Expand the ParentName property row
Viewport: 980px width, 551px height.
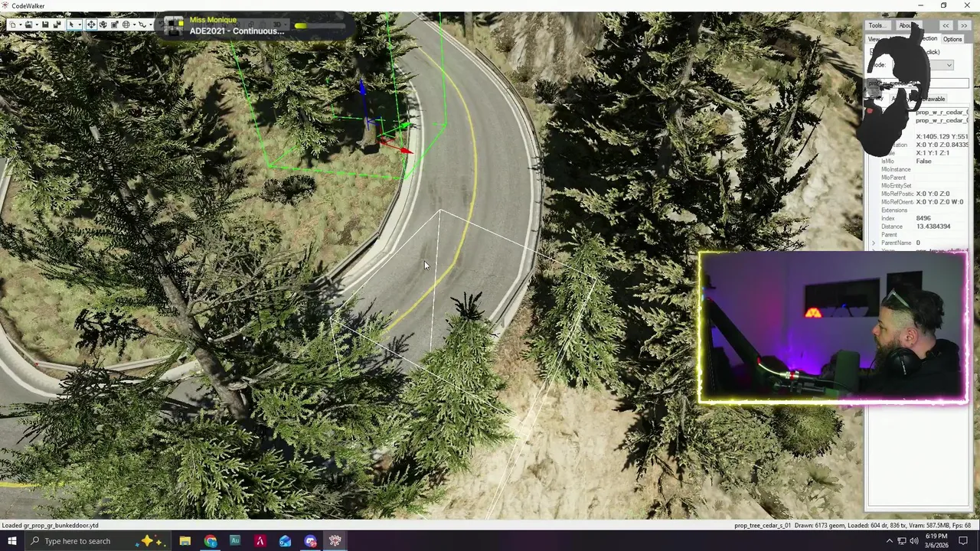tap(874, 243)
